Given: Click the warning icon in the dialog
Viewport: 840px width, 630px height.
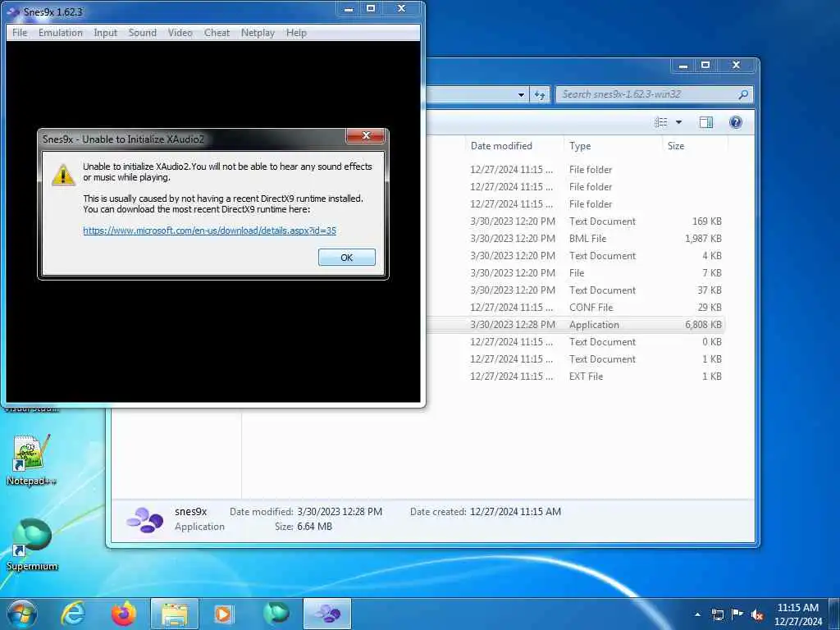Looking at the screenshot, I should pyautogui.click(x=63, y=175).
